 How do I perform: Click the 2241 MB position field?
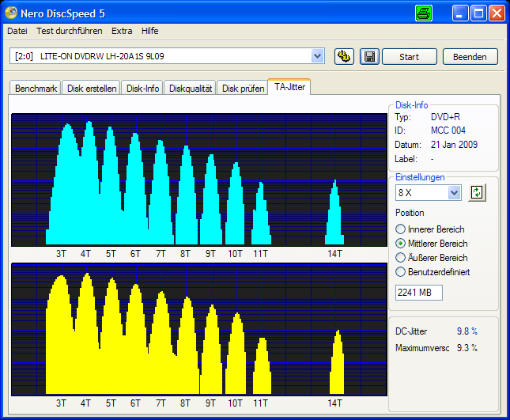(419, 293)
